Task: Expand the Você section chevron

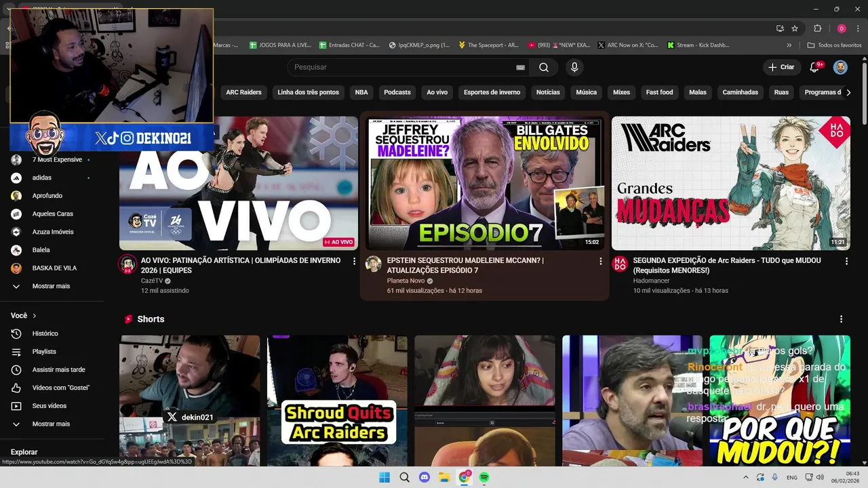Action: [x=35, y=316]
